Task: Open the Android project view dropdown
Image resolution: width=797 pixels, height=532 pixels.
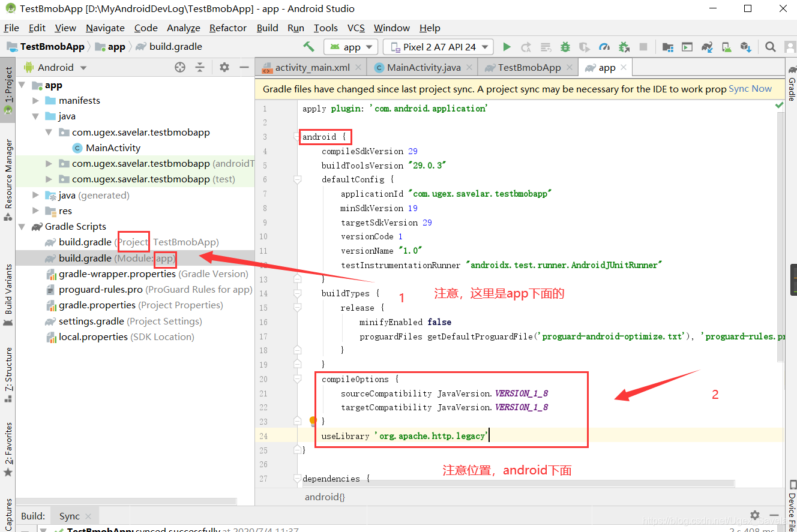Action: 56,68
